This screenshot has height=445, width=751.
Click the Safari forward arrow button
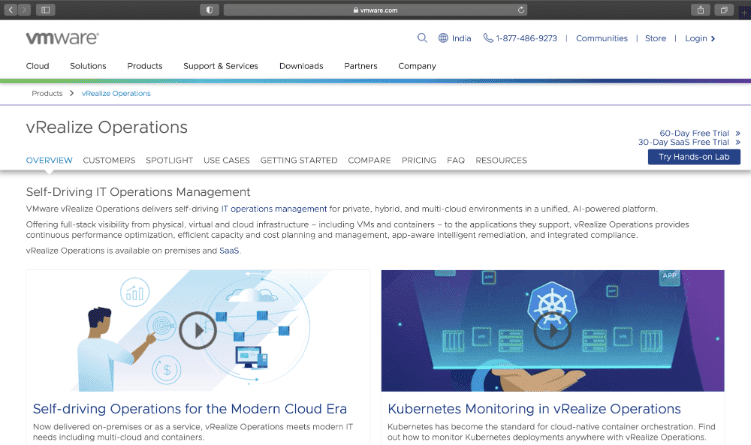24,10
